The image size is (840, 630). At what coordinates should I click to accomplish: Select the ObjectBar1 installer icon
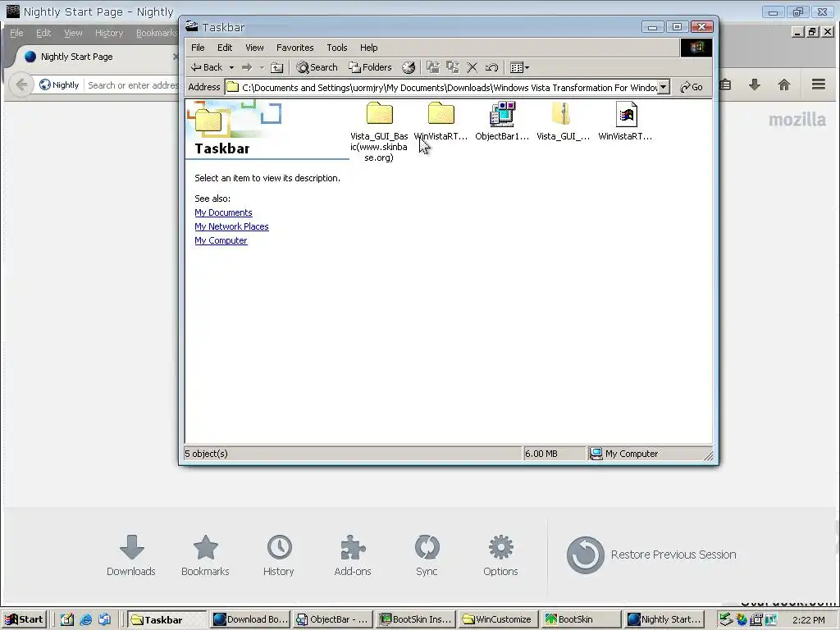click(x=502, y=121)
